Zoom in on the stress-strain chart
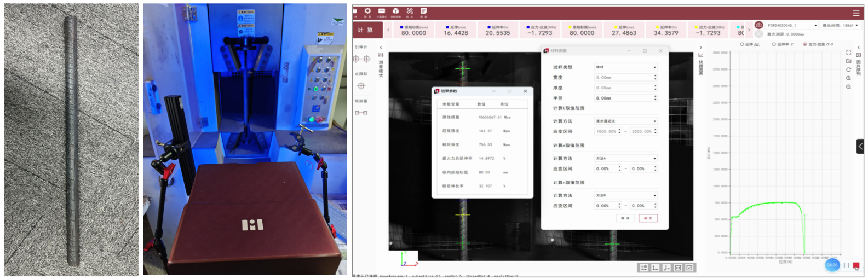This screenshot has height=279, width=868. pos(848,78)
